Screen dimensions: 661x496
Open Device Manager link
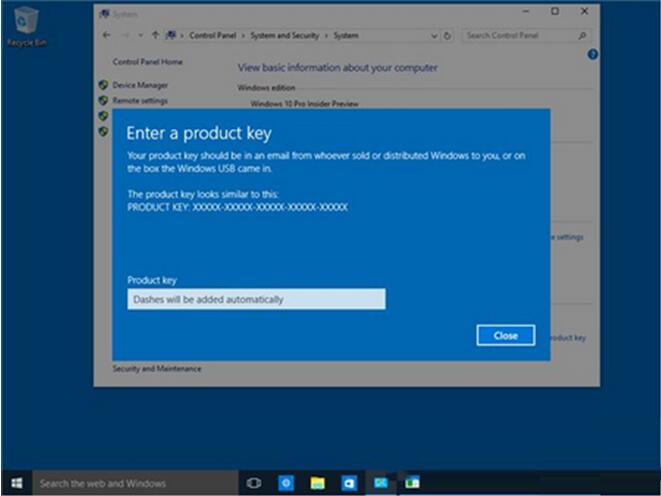pos(140,85)
